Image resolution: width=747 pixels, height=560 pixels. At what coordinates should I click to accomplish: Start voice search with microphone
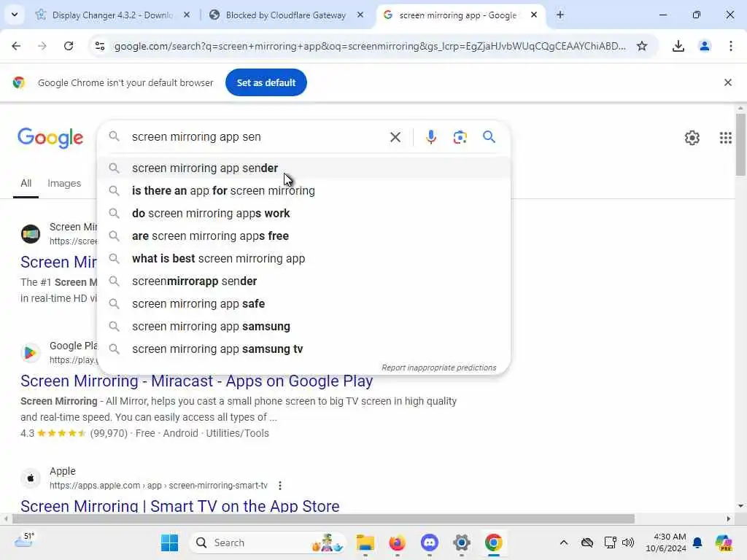(430, 137)
